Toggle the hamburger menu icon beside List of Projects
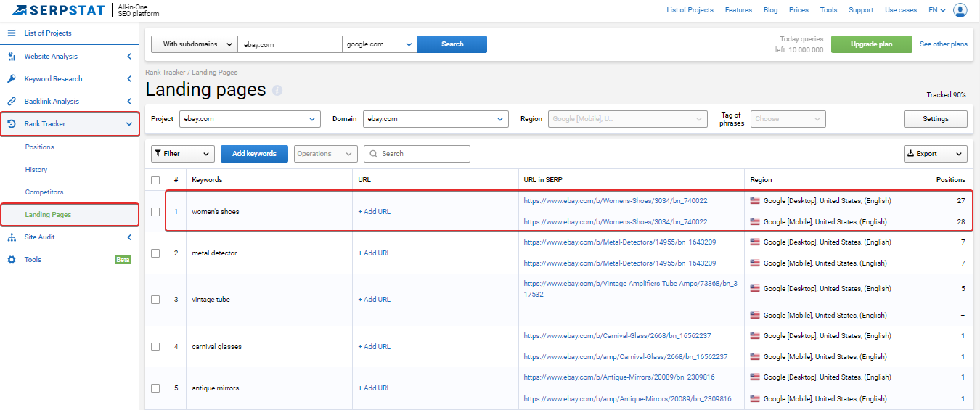 pos(12,33)
